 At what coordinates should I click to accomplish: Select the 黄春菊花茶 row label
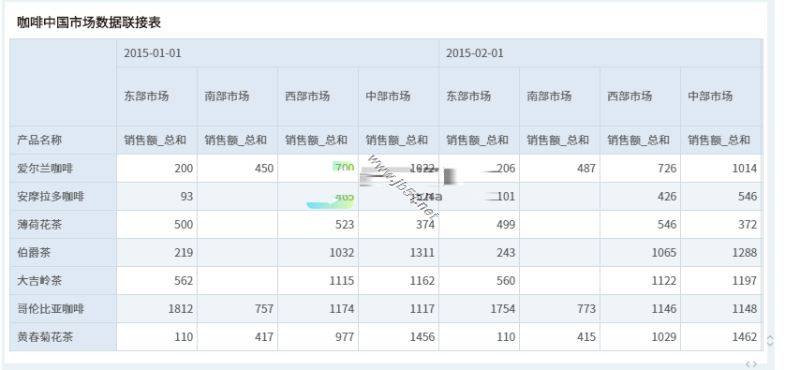coord(45,337)
